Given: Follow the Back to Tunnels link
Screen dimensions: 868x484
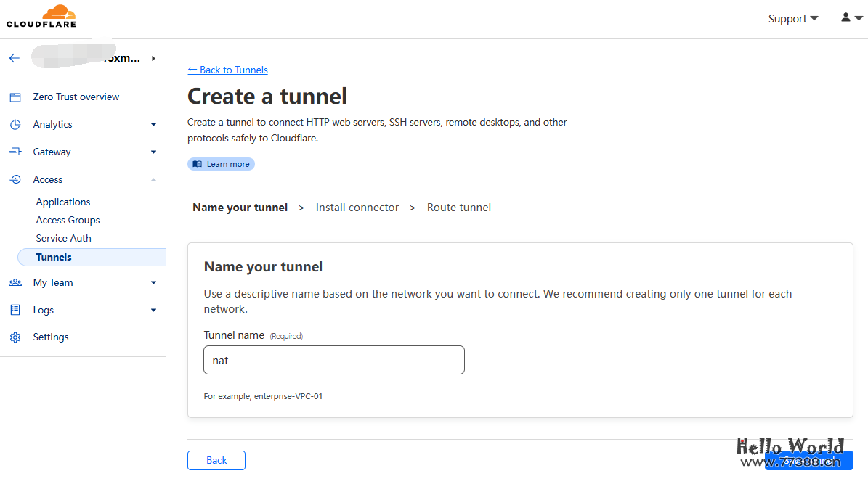Looking at the screenshot, I should 227,70.
